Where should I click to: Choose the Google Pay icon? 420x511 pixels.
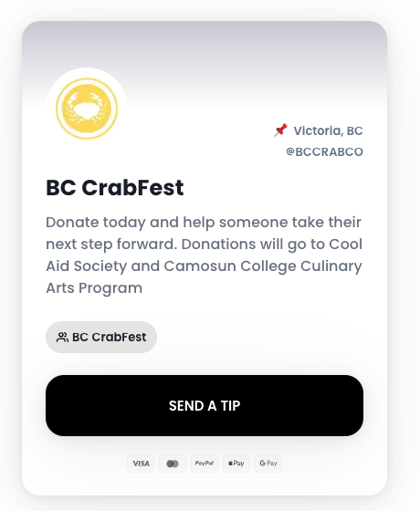tap(268, 464)
